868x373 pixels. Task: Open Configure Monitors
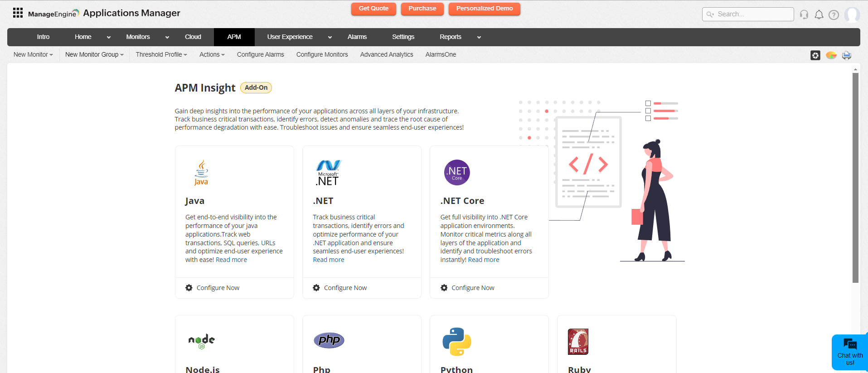(322, 54)
